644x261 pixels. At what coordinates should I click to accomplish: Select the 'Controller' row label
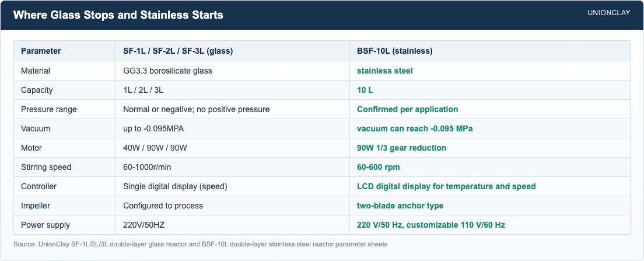point(38,187)
